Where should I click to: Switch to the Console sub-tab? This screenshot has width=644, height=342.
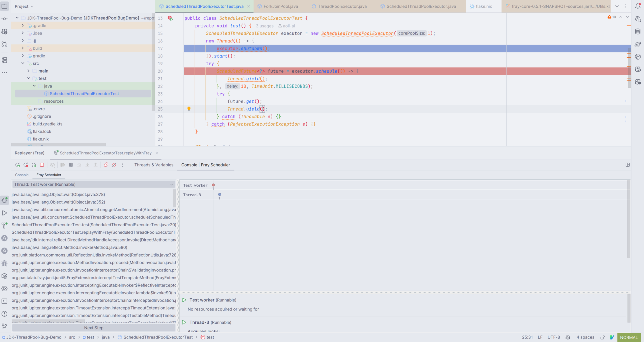pos(22,175)
